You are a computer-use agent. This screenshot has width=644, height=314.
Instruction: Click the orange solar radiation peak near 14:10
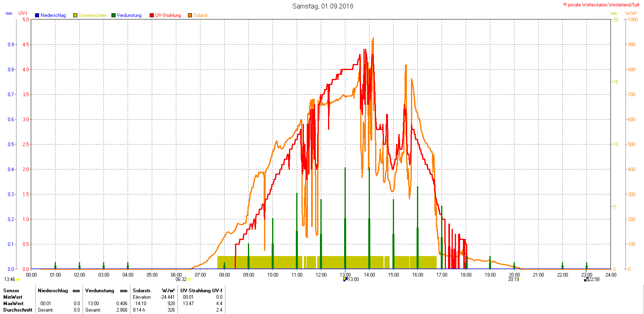tap(373, 38)
